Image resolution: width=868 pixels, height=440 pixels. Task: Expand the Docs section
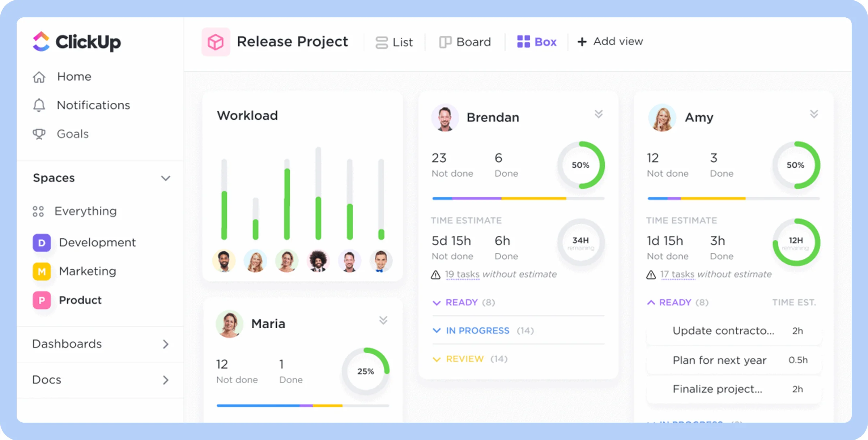[x=166, y=380]
